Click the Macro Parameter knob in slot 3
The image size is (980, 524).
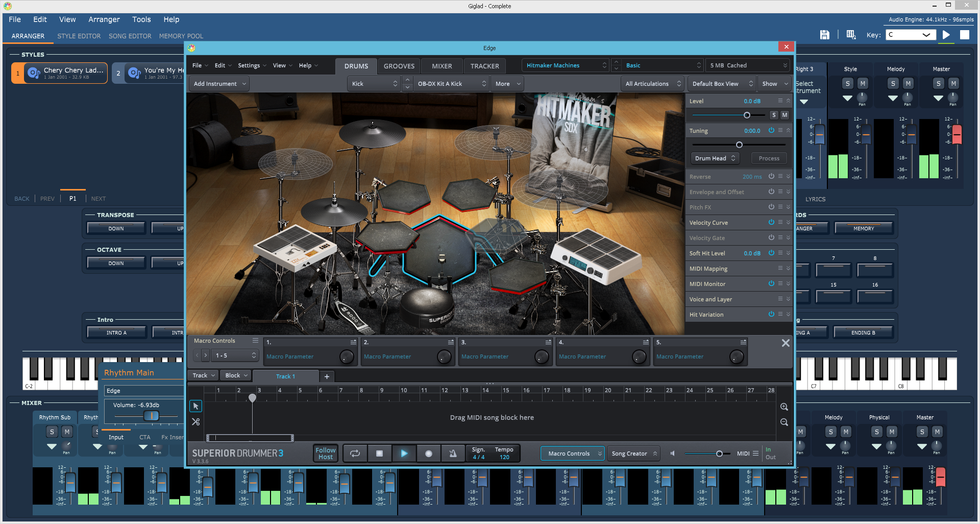[541, 356]
